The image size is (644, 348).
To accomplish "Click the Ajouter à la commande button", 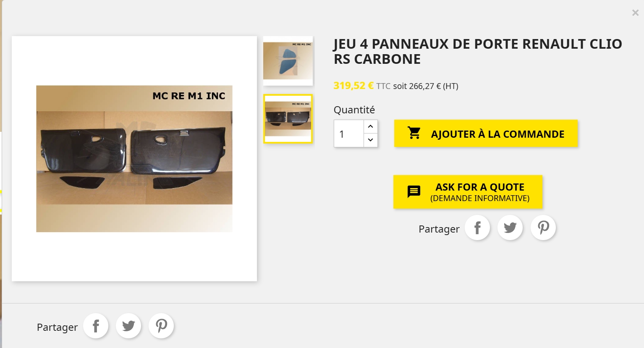I will 486,133.
